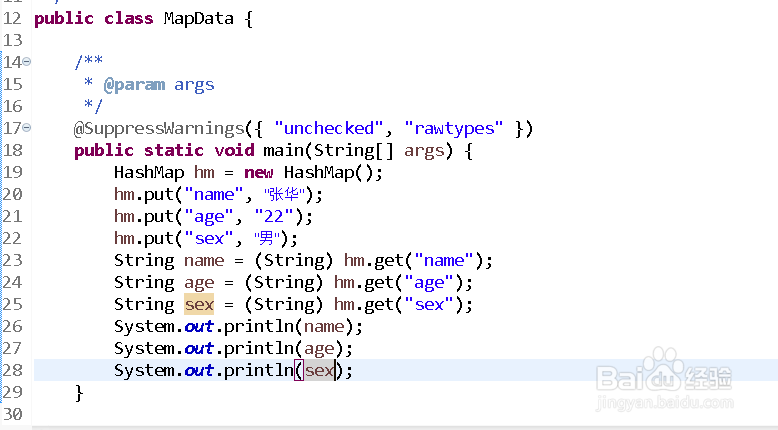Click variable name declared on line 23
The image size is (778, 430).
click(204, 260)
